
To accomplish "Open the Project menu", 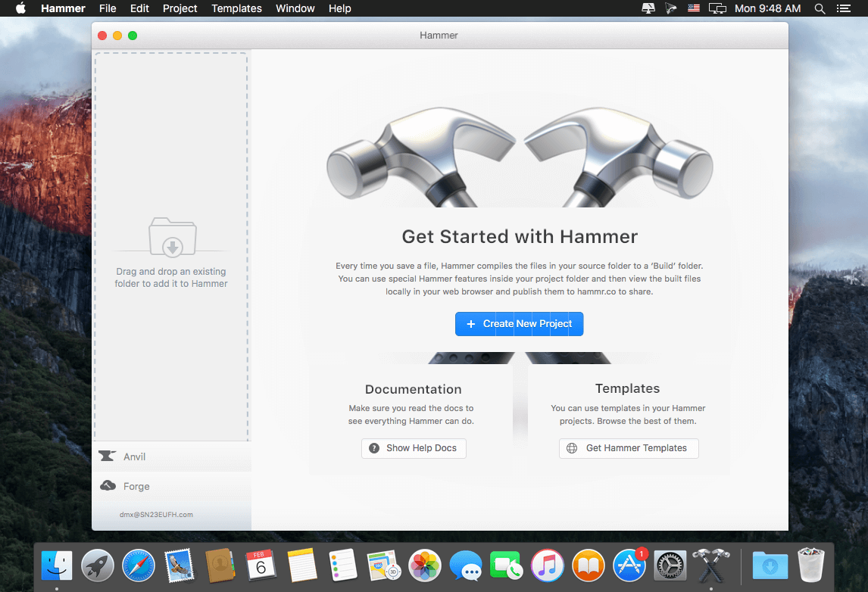I will 180,8.
